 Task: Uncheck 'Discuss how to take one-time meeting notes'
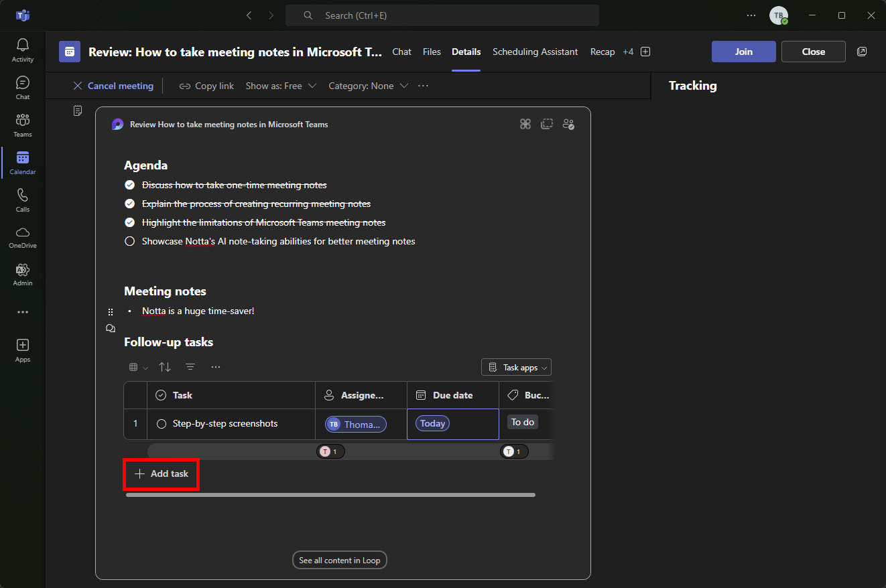(x=130, y=185)
